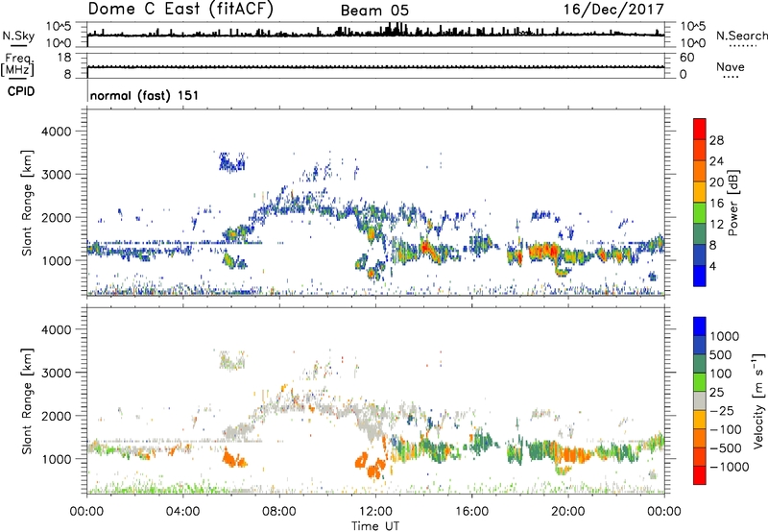Click the "12:00" time axis label

(375, 512)
